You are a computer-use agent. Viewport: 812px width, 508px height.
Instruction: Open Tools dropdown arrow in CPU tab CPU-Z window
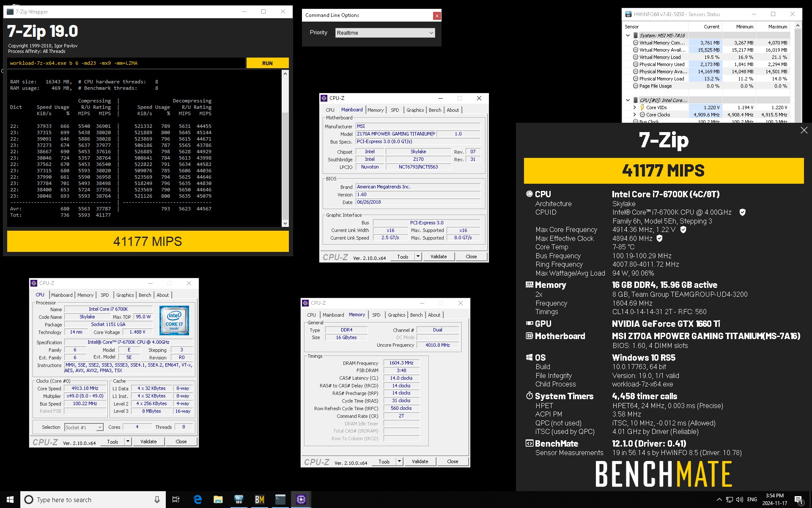tap(128, 442)
